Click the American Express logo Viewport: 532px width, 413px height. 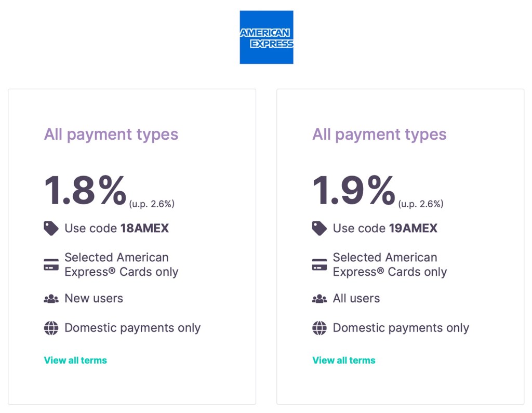[x=267, y=37]
